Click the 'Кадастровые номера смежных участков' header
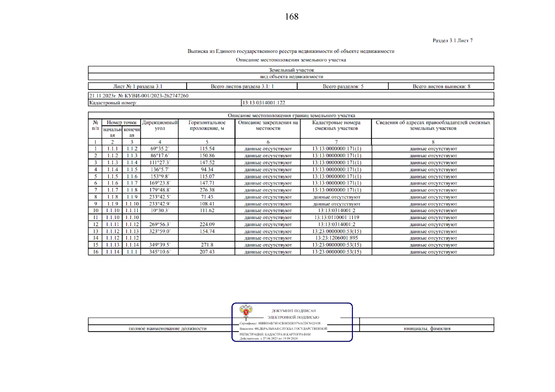Viewport: 555px width, 392px height. (336, 125)
